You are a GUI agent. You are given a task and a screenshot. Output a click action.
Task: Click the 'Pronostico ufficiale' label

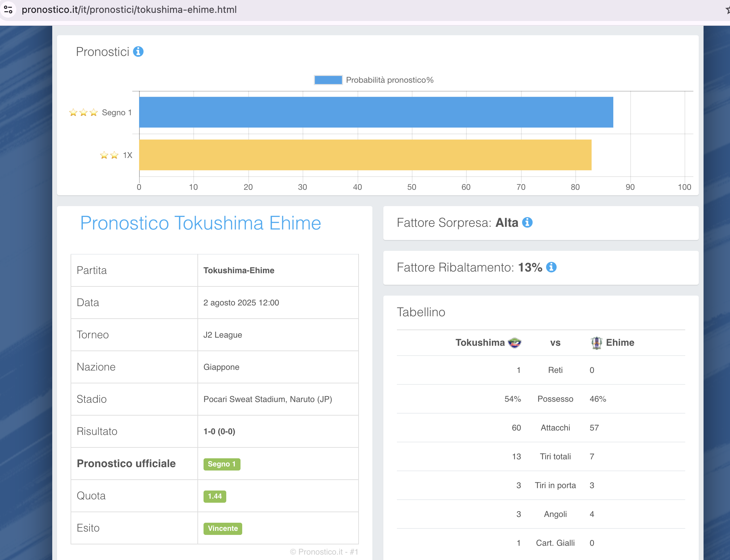pos(126,463)
